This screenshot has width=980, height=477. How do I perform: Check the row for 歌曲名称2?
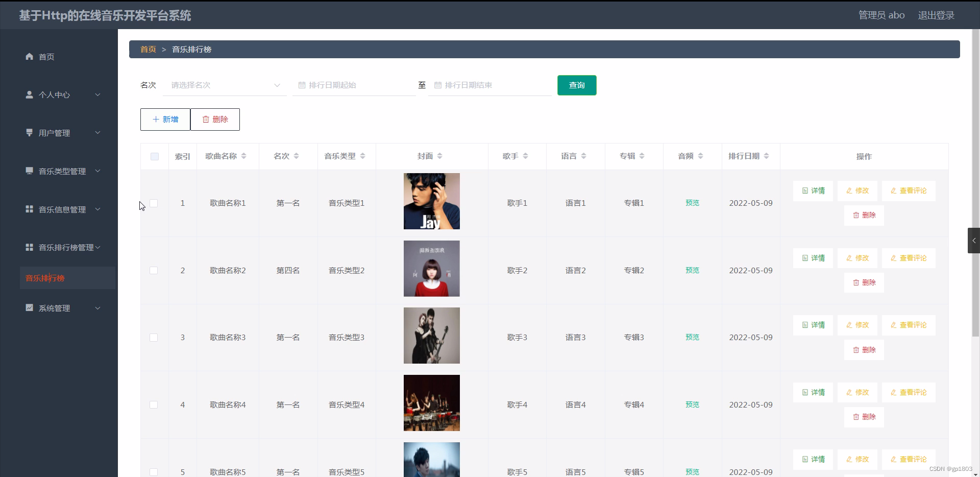coord(154,271)
